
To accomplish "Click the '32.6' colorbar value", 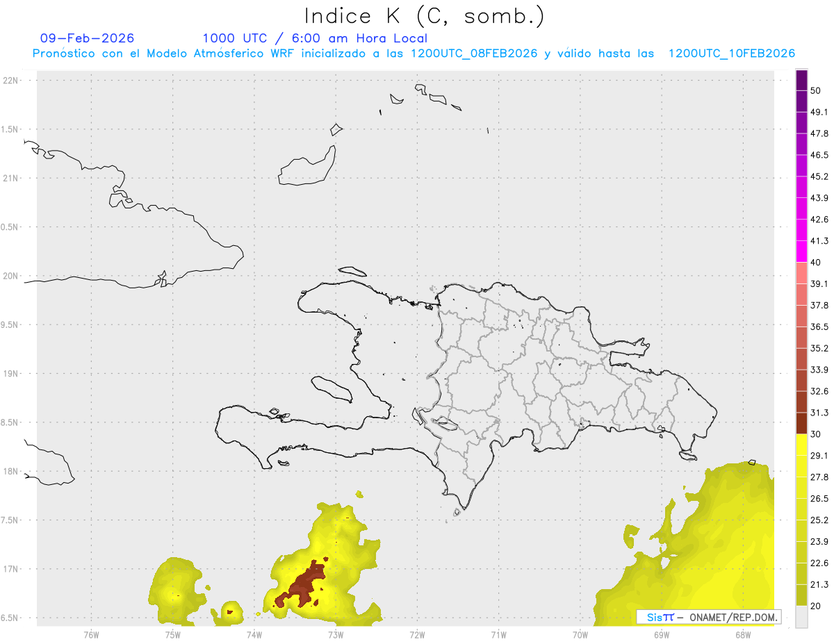I will tap(819, 391).
